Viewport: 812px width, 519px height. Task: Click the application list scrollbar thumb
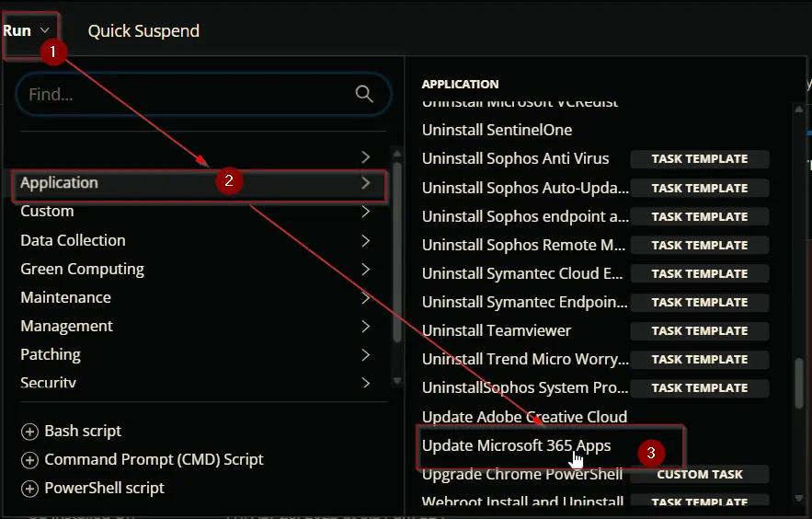click(799, 384)
